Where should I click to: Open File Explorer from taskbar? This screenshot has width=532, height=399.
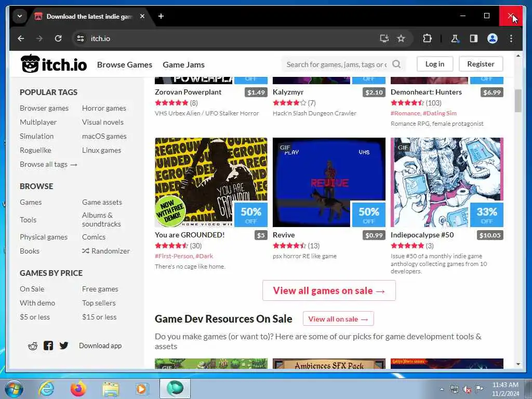click(111, 389)
